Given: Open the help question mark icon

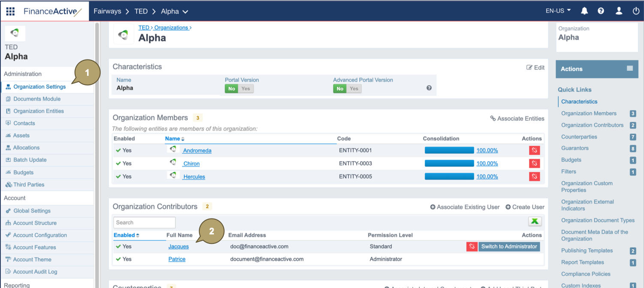Looking at the screenshot, I should click(601, 11).
